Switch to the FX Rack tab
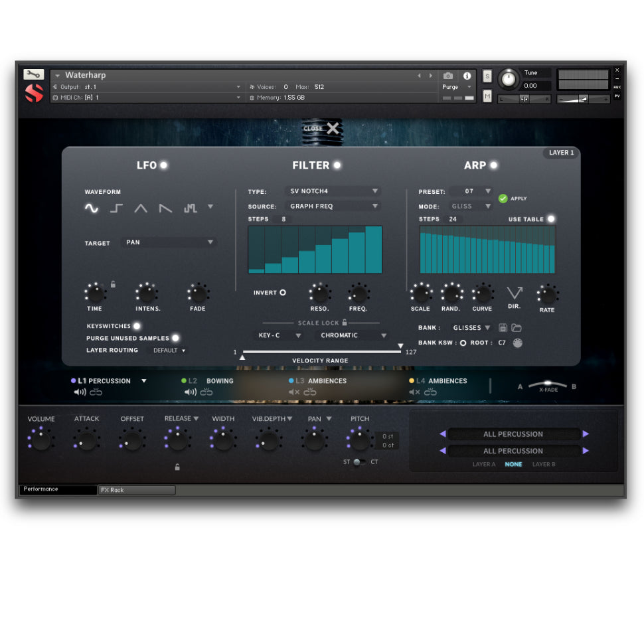This screenshot has width=644, height=644. pos(137,490)
